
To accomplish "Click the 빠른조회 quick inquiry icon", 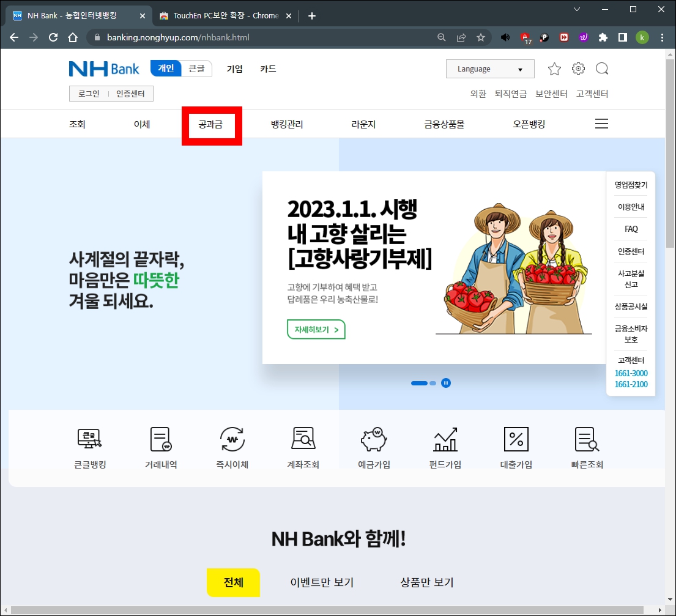I will [587, 445].
